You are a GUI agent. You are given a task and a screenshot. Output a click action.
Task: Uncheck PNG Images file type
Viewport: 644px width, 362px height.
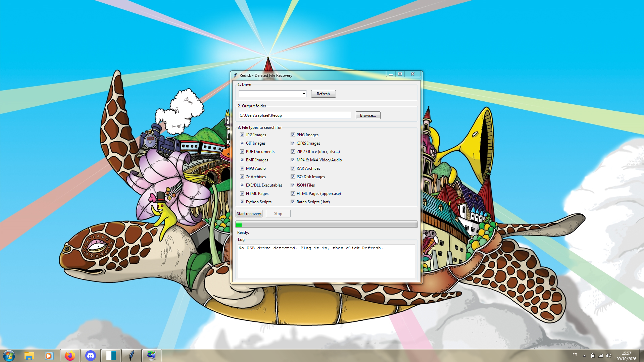tap(293, 135)
